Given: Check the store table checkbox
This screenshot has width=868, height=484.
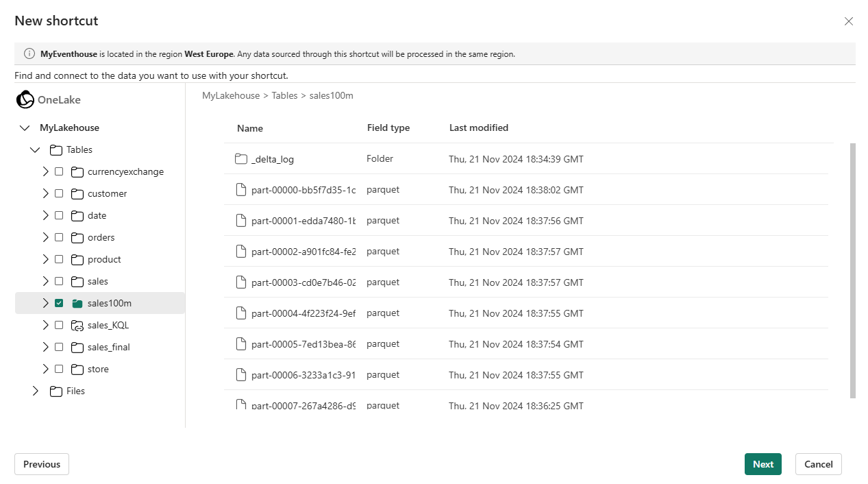Looking at the screenshot, I should 59,369.
